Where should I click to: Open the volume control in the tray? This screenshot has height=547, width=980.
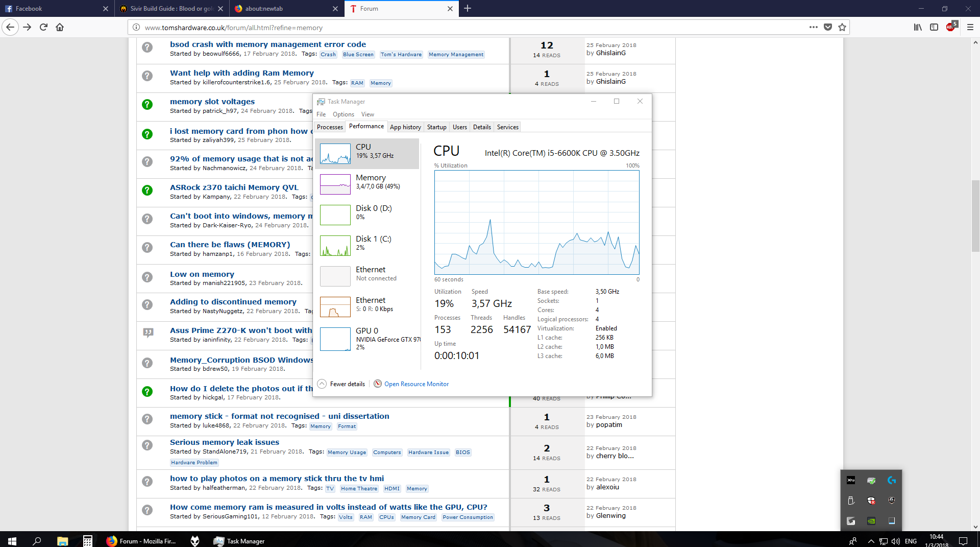895,541
